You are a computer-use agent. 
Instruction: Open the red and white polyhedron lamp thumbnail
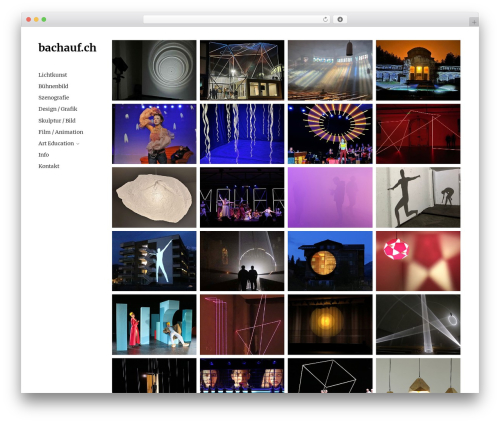point(418,261)
